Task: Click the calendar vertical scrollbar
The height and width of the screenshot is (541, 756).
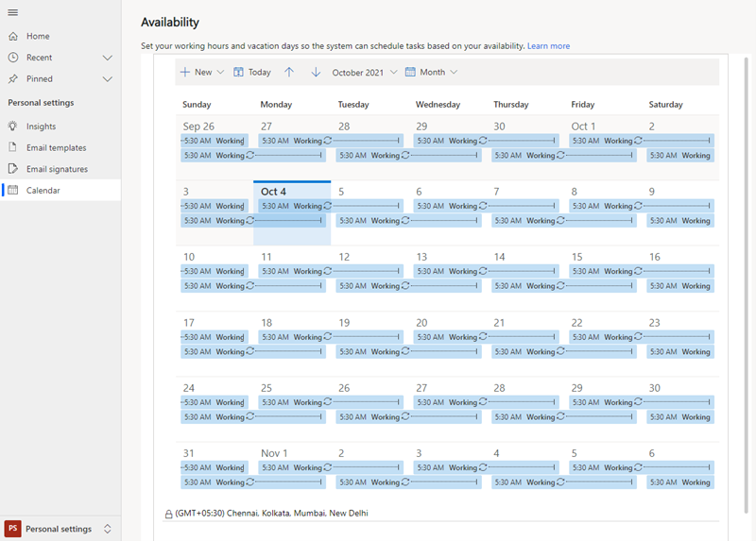Action: (x=746, y=284)
